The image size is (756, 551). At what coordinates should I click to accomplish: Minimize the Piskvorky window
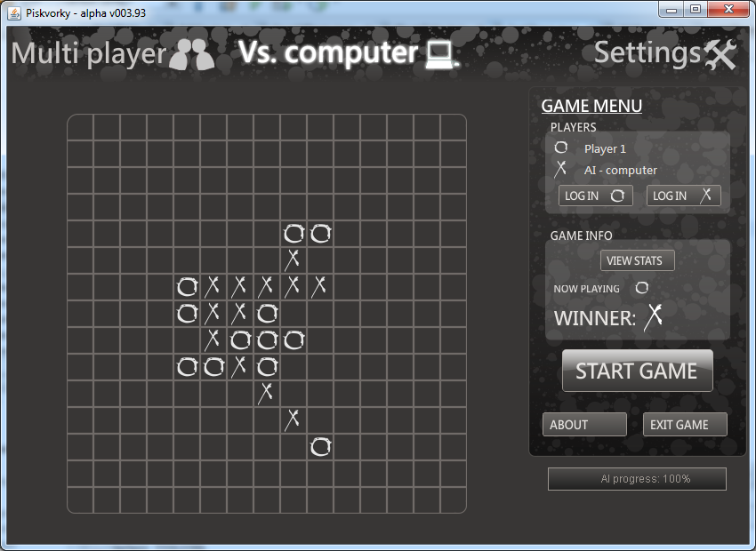click(x=672, y=9)
